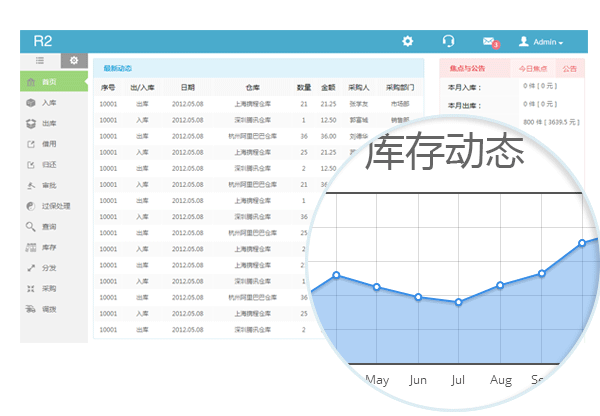Open customer support headset icon
Screen dimensions: 600x416
tap(448, 41)
